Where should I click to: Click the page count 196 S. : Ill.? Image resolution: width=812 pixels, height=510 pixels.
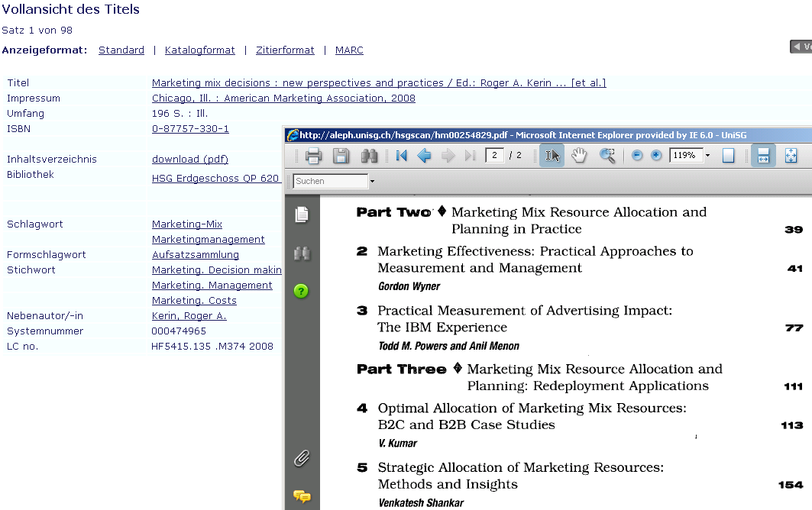click(180, 114)
